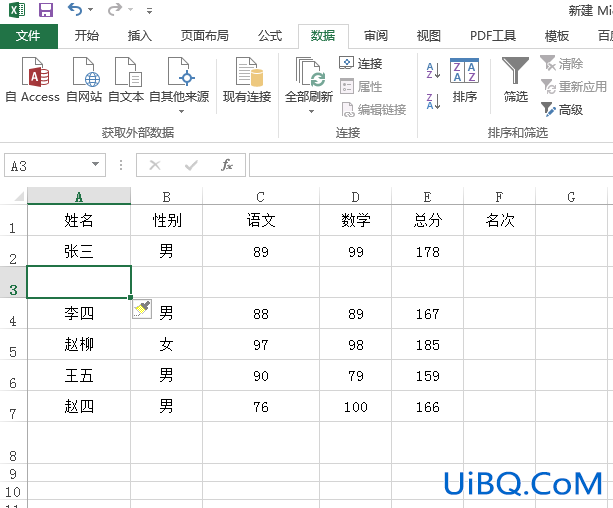
Task: Open the Undo history dropdown arrow
Action: coord(91,9)
